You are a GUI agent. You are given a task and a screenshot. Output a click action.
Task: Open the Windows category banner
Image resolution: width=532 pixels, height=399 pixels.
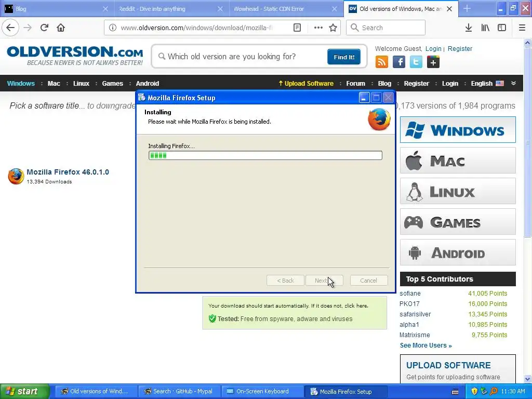click(458, 129)
